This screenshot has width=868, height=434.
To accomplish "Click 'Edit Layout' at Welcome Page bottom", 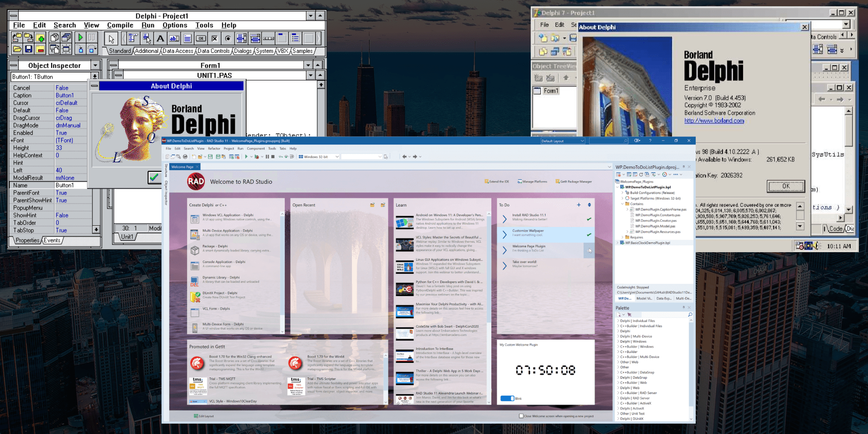I will (x=204, y=416).
